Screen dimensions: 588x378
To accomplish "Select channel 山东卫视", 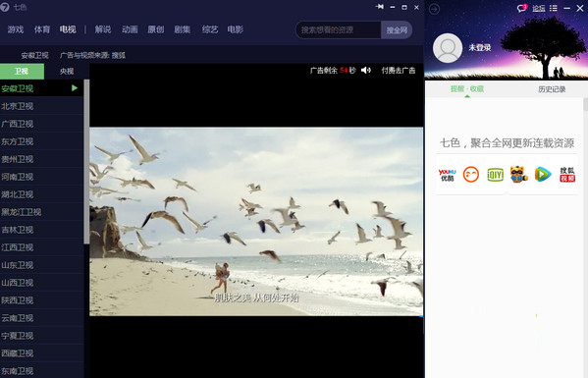I will pos(41,265).
